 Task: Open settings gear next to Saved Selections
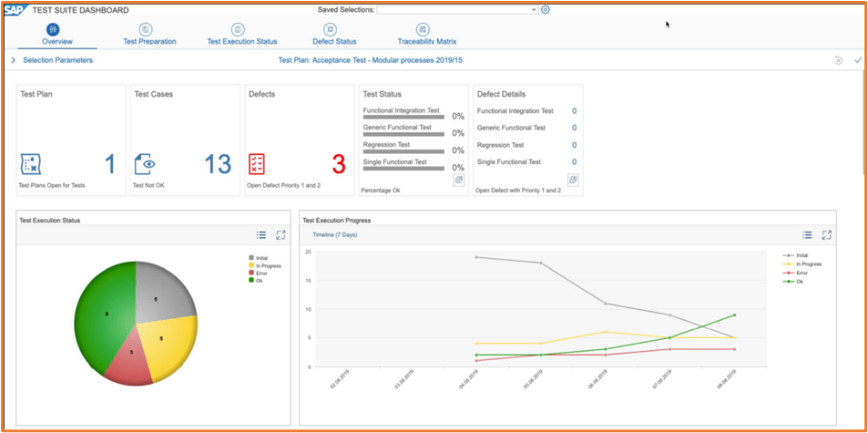coord(546,10)
